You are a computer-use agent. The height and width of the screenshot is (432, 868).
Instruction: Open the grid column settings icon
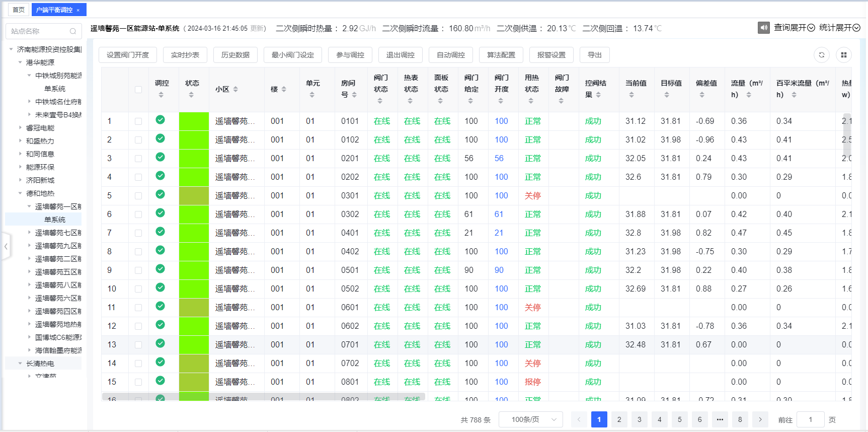844,55
